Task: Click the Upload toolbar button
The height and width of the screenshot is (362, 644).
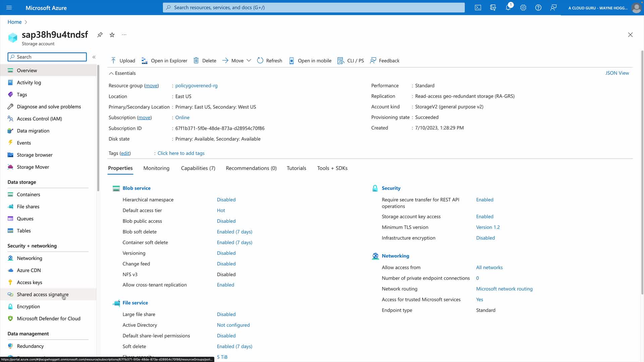Action: (123, 61)
